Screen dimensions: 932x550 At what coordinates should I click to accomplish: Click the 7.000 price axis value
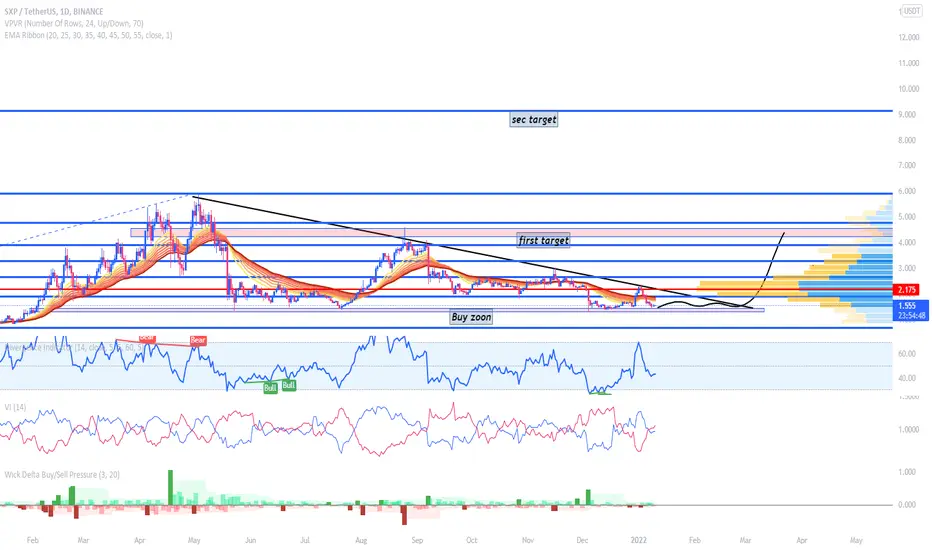(908, 165)
